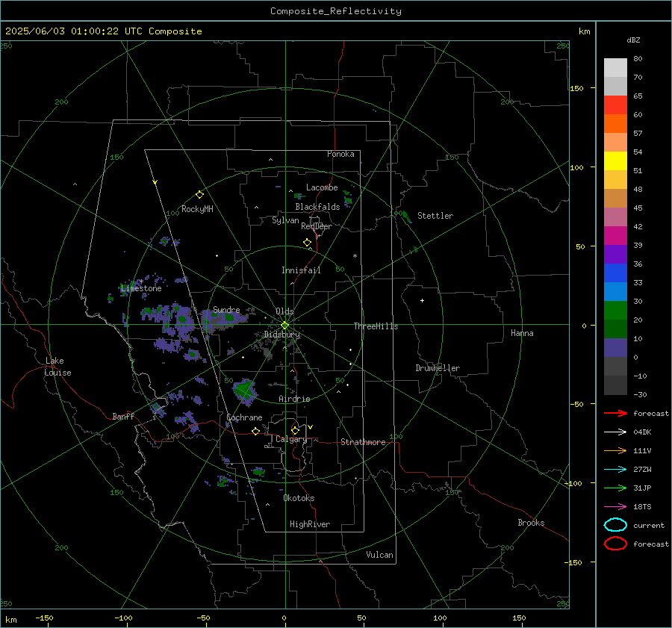This screenshot has width=672, height=628.
Task: Click the green echo cell northwest of Airdrie
Action: [x=244, y=390]
